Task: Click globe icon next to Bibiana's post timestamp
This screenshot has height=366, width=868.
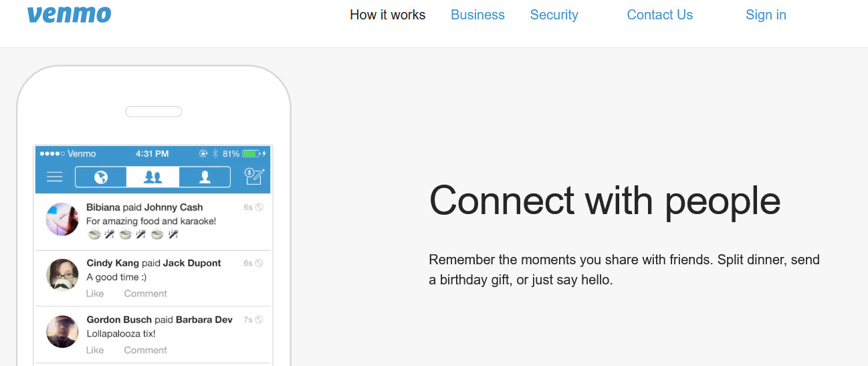Action: tap(259, 207)
